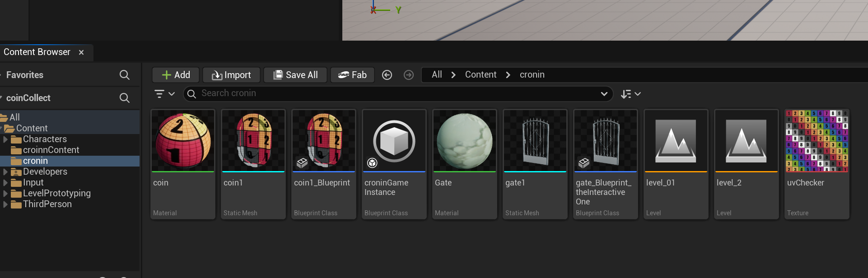The image size is (868, 278).
Task: Click All in the breadcrumb path
Action: coord(437,75)
